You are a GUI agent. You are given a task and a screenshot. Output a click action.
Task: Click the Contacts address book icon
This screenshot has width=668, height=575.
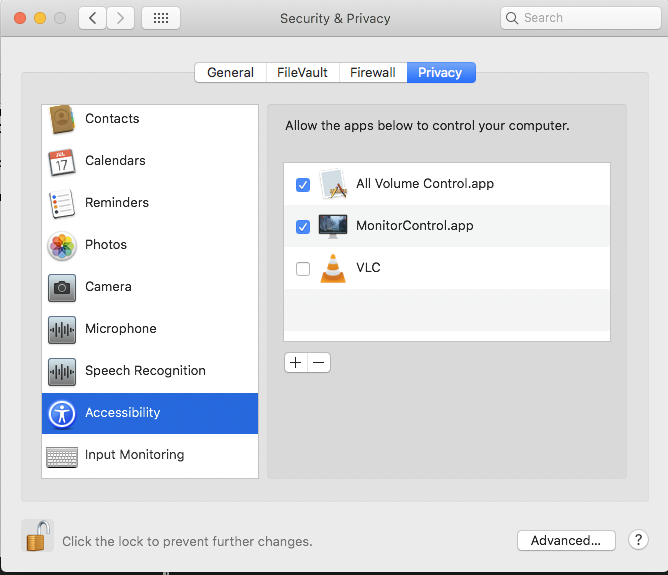tap(62, 119)
